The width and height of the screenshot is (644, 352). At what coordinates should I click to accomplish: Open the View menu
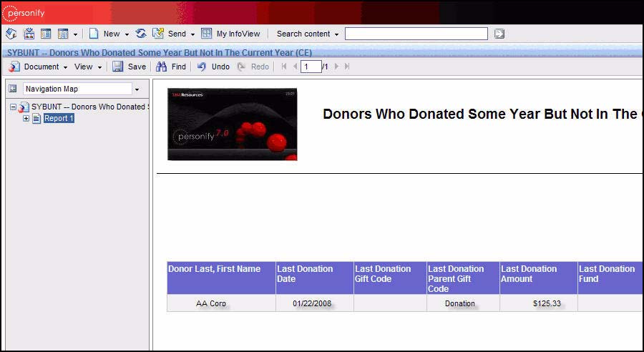tap(87, 67)
